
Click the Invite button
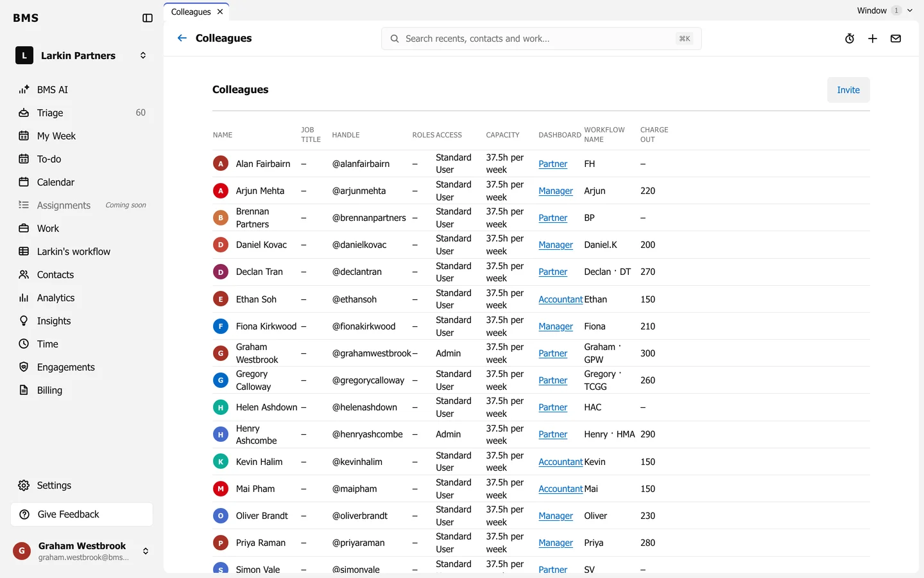848,90
